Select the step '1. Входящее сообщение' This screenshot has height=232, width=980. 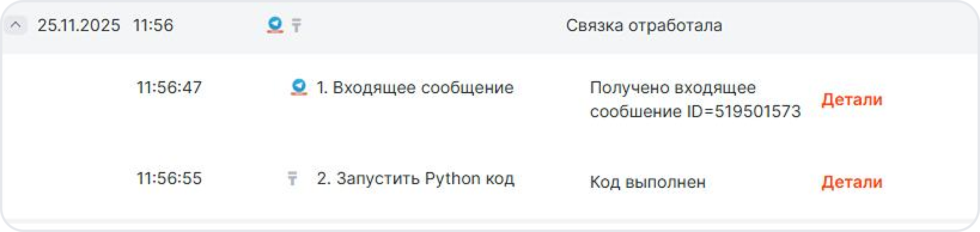415,88
